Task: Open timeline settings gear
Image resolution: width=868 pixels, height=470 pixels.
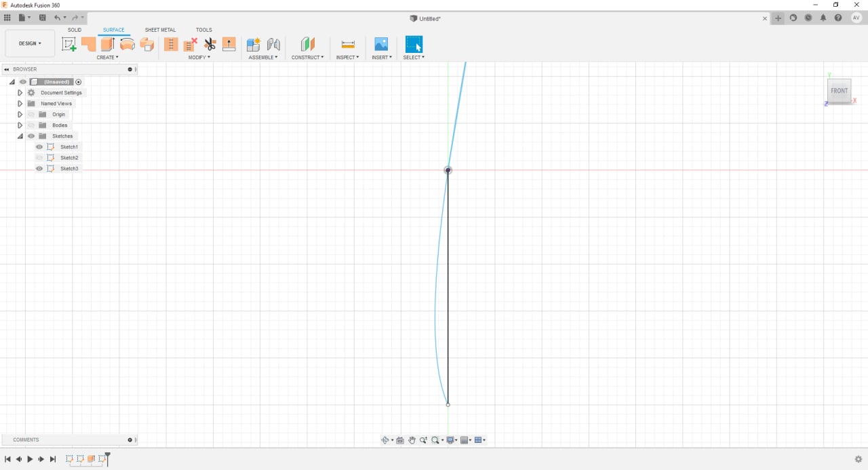Action: (859, 459)
